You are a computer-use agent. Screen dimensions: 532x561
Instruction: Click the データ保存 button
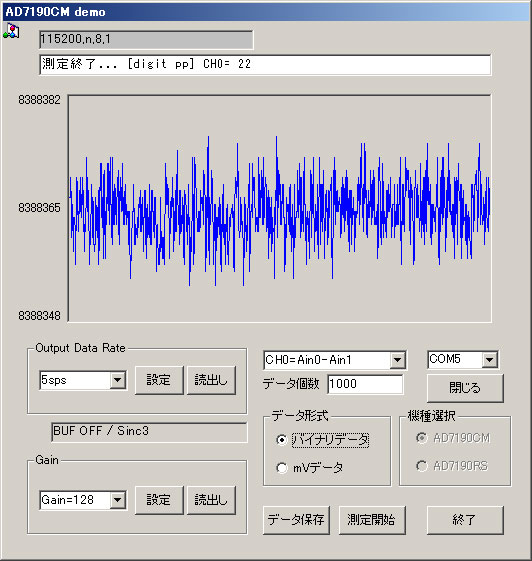point(296,520)
